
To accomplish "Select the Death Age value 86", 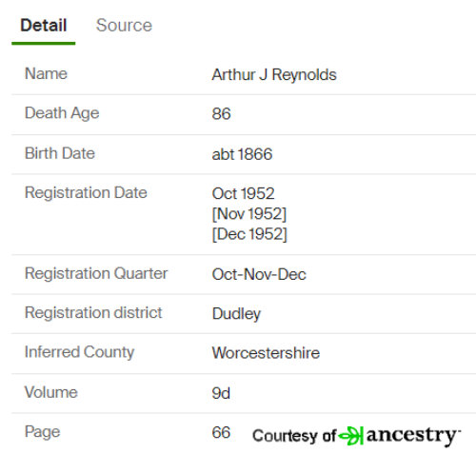I will click(x=221, y=114).
